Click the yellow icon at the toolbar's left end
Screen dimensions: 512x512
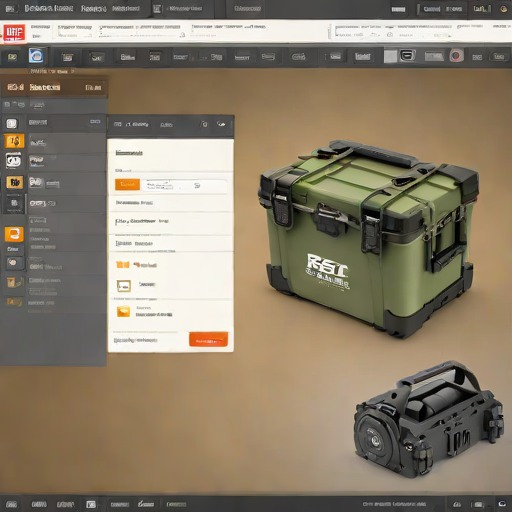coord(12,57)
